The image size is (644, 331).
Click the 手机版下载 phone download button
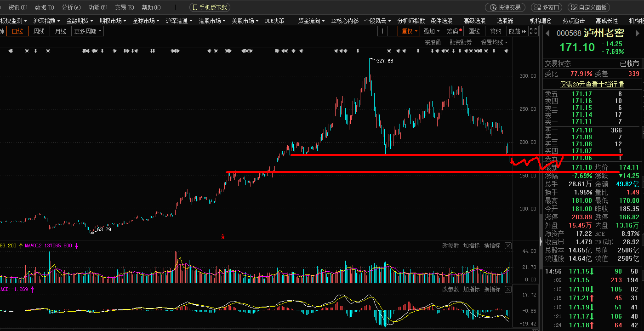coord(210,7)
